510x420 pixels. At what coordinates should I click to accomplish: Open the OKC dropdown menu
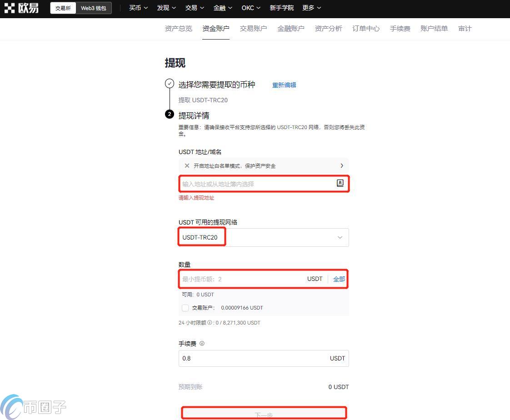pos(250,8)
